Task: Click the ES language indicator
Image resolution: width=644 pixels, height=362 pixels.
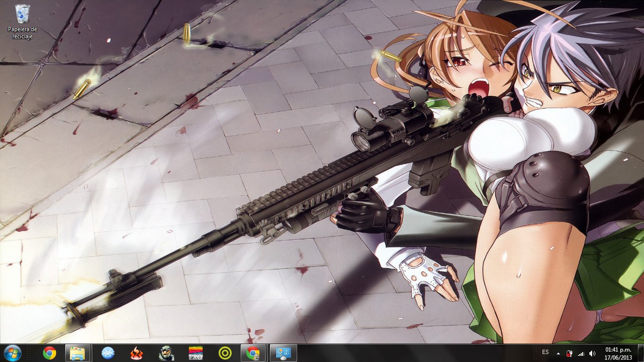Action: click(545, 353)
